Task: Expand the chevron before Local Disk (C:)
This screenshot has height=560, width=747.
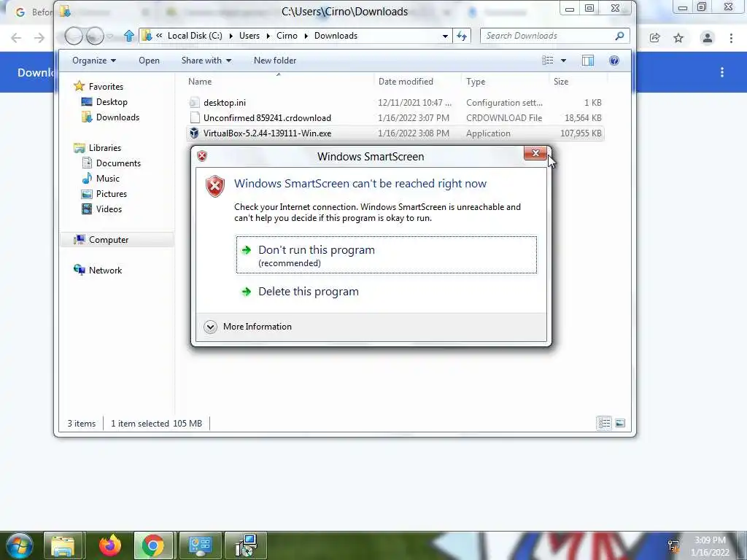Action: pos(159,36)
